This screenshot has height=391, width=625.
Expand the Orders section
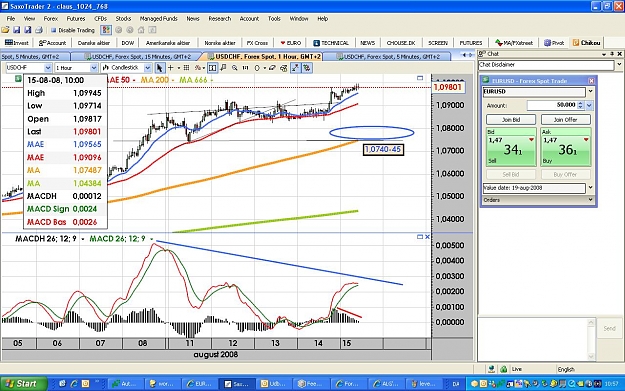[x=590, y=200]
